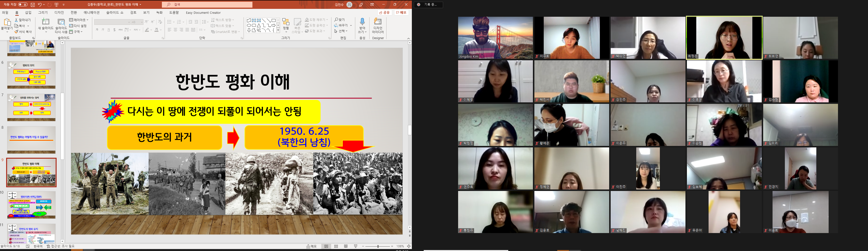Click slide title 한반도 평화 이해
This screenshot has width=868, height=251.
coord(232,82)
